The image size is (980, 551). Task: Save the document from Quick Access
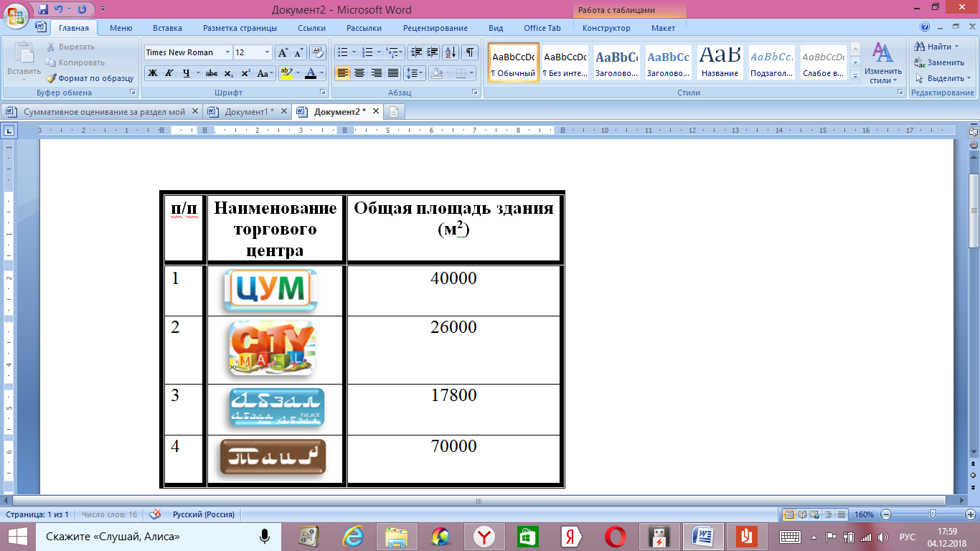tap(43, 9)
